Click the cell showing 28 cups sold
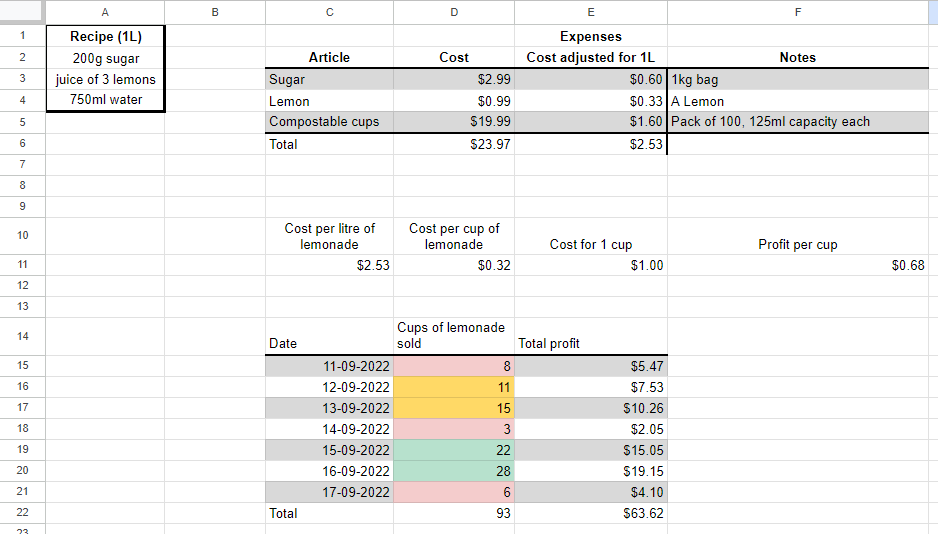This screenshot has height=534, width=938. click(454, 471)
